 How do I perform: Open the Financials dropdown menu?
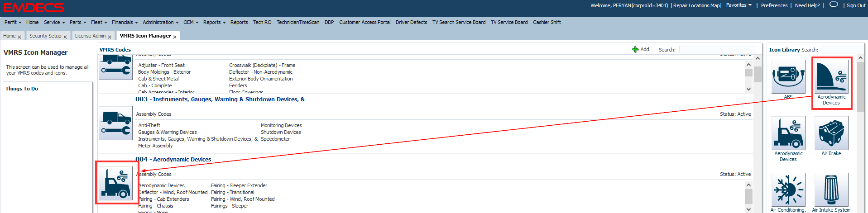[125, 22]
